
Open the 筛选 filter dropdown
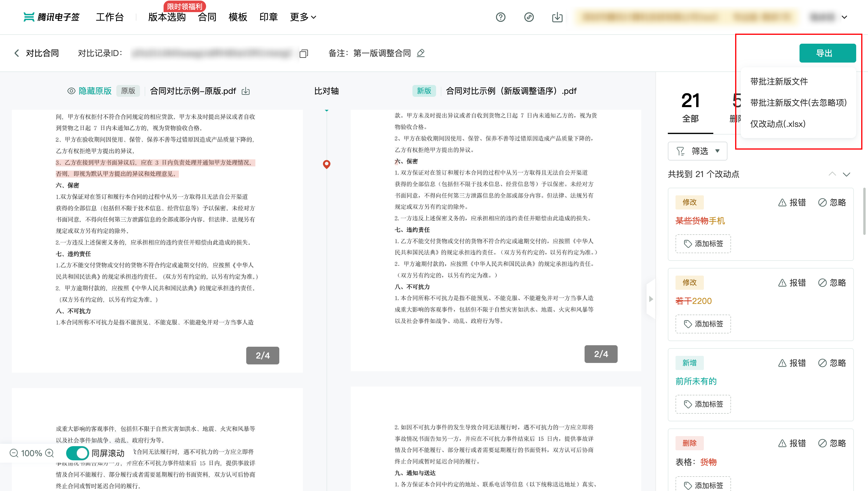tap(697, 151)
